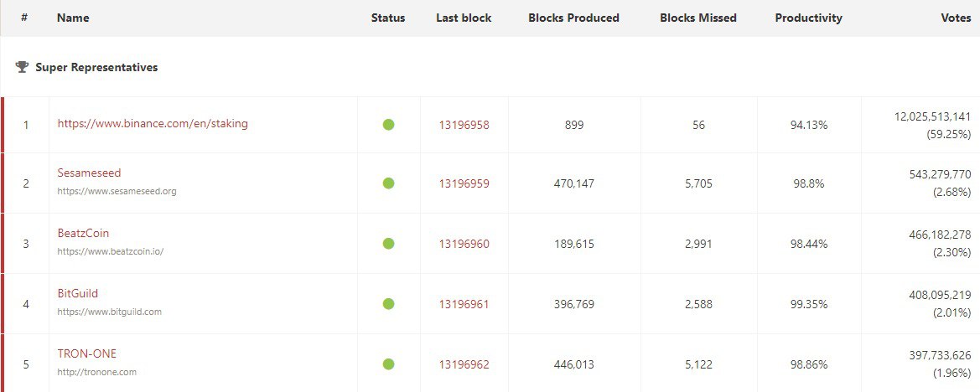Click the green status dot for Binance

pos(388,125)
